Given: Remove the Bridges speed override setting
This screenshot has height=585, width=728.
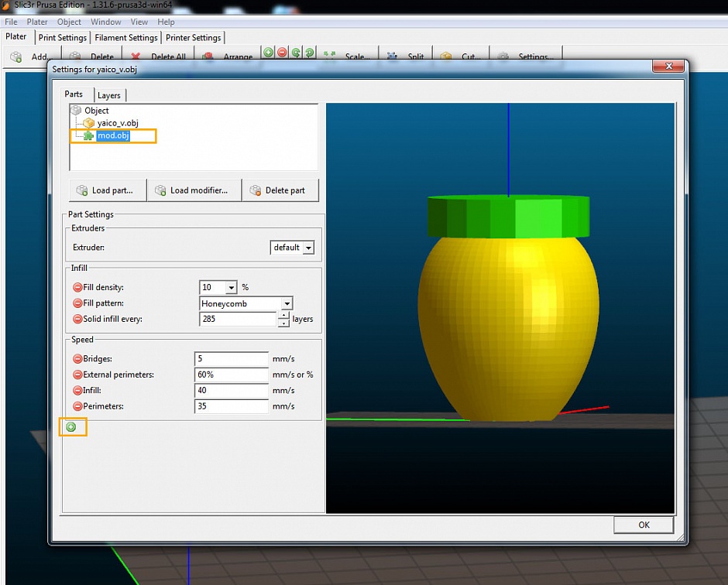Looking at the screenshot, I should pyautogui.click(x=77, y=358).
